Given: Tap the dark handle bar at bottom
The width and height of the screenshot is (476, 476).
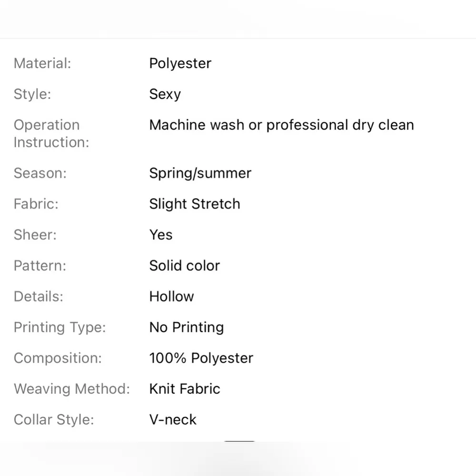Looking at the screenshot, I should 239,442.
